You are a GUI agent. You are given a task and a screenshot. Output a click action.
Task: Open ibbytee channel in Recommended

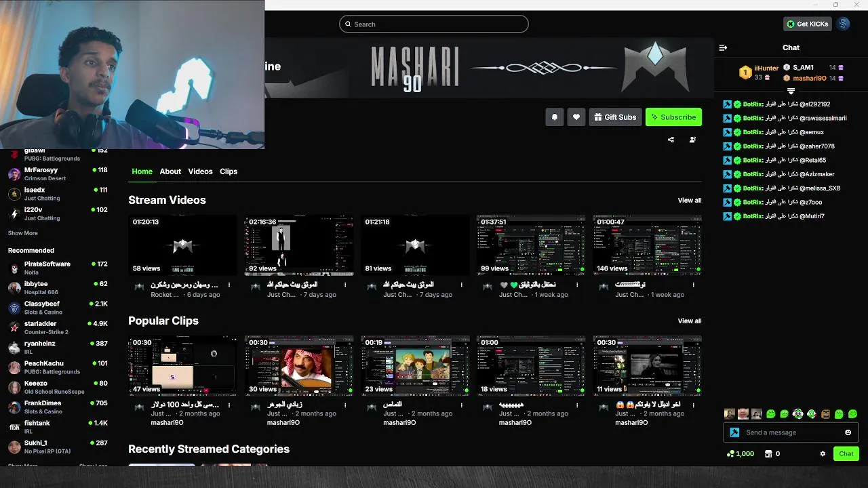[58, 288]
